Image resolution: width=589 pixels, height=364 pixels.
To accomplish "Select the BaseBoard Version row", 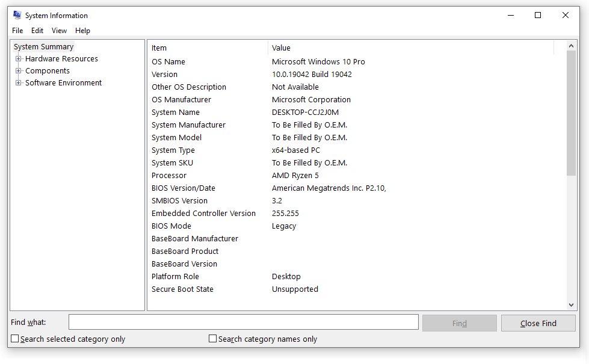I will point(185,264).
